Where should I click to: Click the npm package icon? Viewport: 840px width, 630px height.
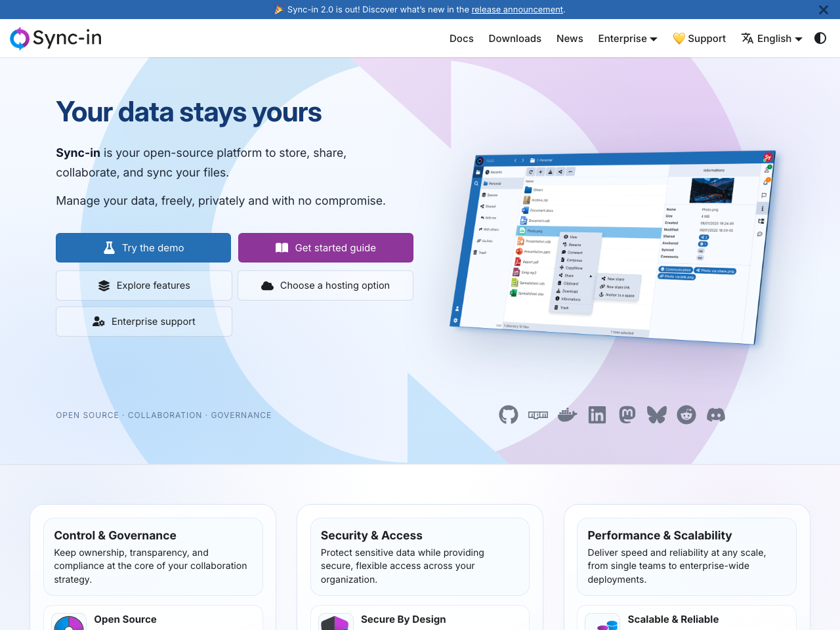click(538, 415)
